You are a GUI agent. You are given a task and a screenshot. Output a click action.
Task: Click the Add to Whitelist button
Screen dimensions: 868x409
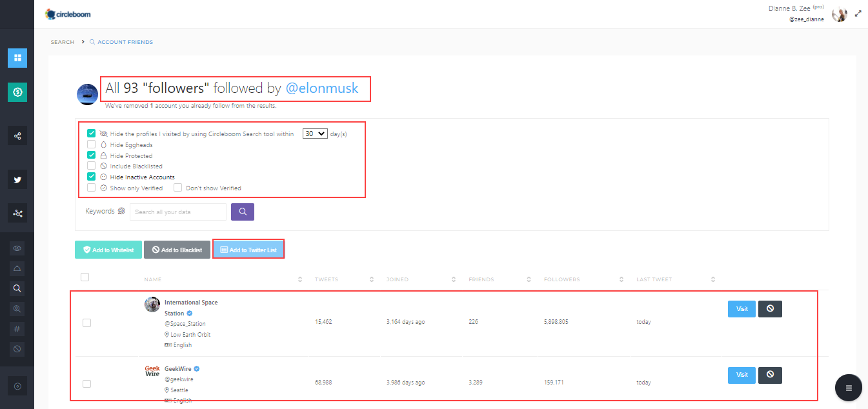[108, 250]
